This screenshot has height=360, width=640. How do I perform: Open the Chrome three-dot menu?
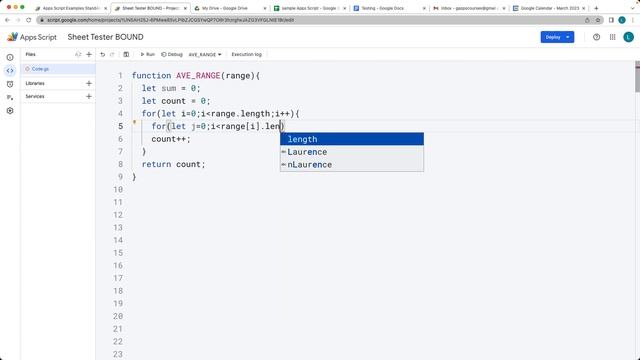(633, 20)
